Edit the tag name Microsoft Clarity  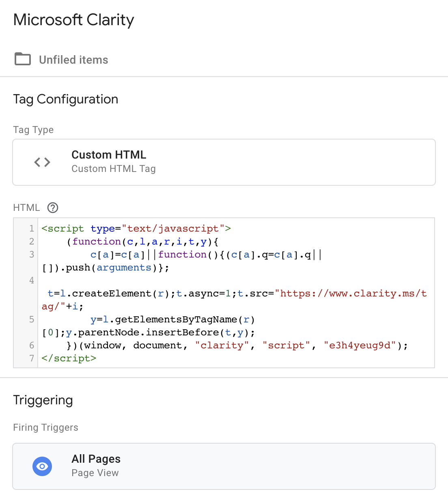tap(73, 20)
